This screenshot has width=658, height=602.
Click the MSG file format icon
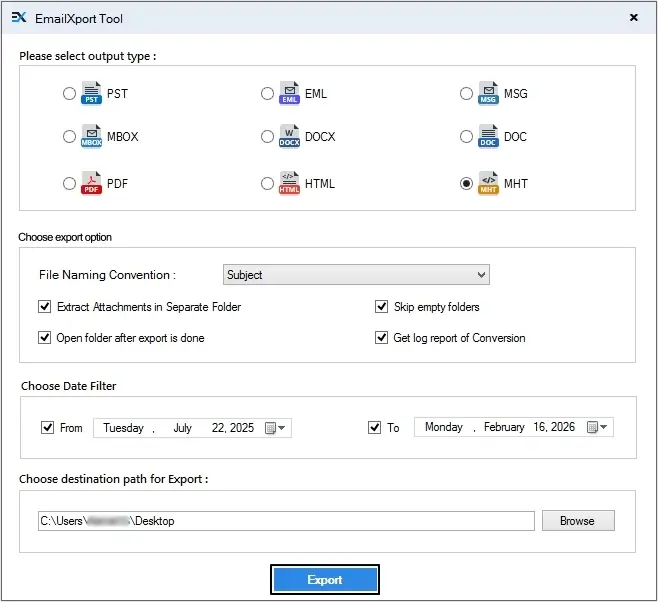[x=488, y=94]
